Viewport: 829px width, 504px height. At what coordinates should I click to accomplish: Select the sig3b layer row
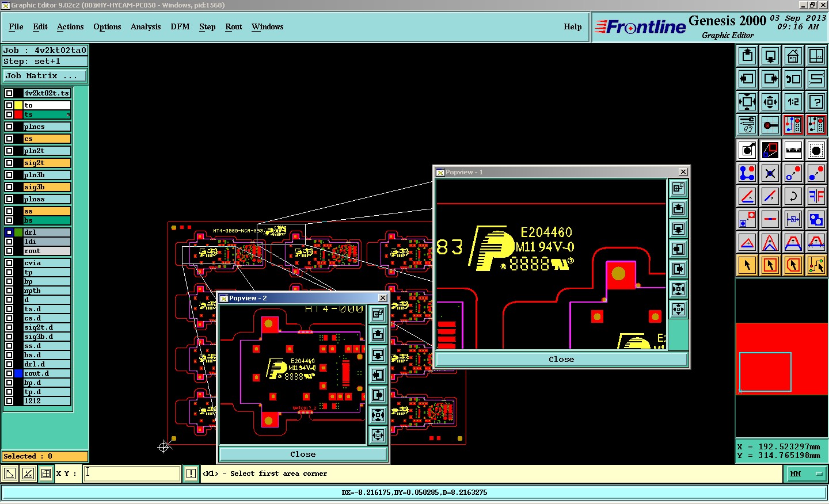tap(47, 187)
